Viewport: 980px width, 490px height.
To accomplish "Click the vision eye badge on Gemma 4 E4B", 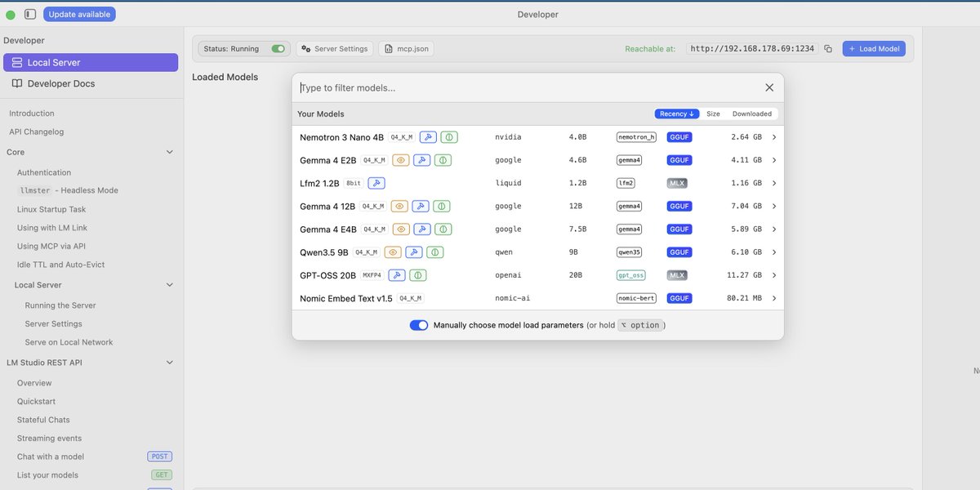I will coord(401,229).
